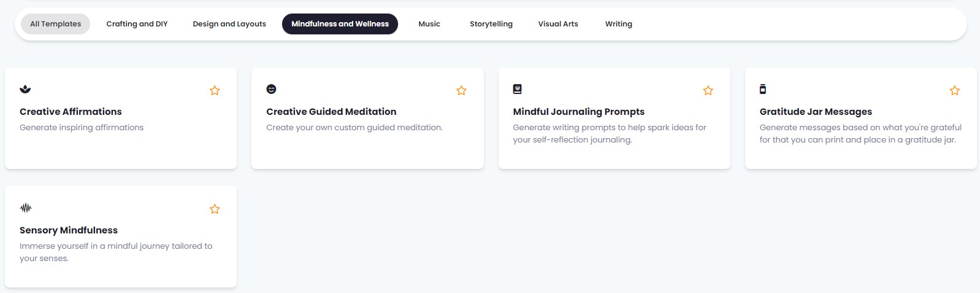
Task: Favorite Creative Affirmations with its star
Action: point(215,90)
